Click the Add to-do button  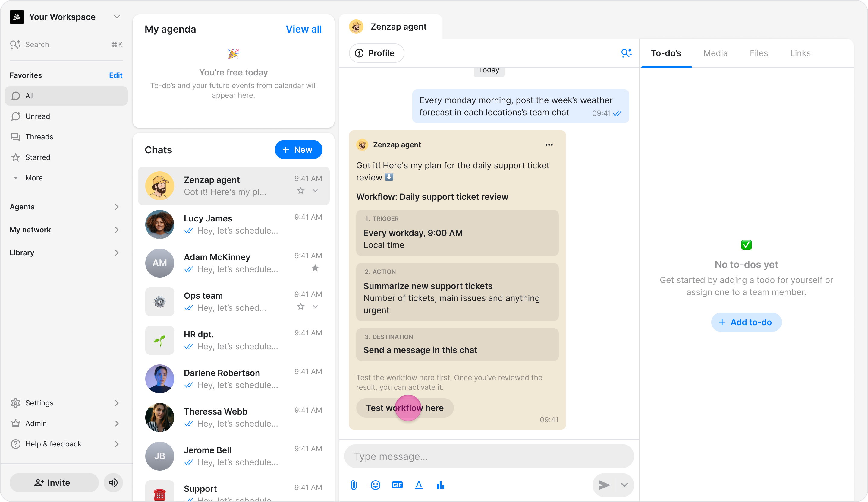[x=746, y=322]
